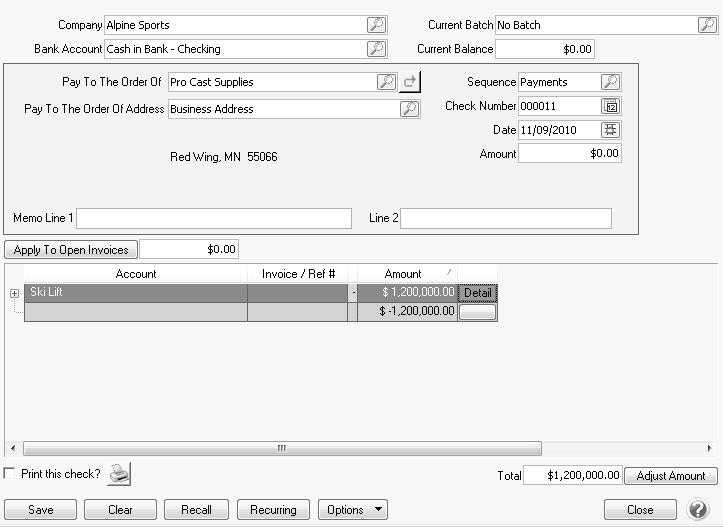Image resolution: width=723 pixels, height=527 pixels.
Task: Click into the Memo Line 1 field
Action: pos(214,218)
